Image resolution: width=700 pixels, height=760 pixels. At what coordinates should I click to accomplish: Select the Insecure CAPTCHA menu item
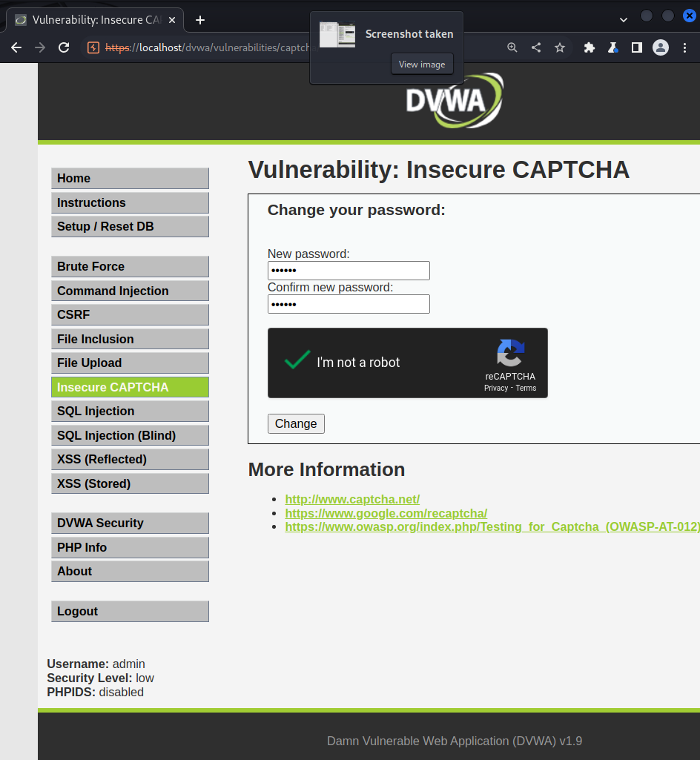click(130, 387)
